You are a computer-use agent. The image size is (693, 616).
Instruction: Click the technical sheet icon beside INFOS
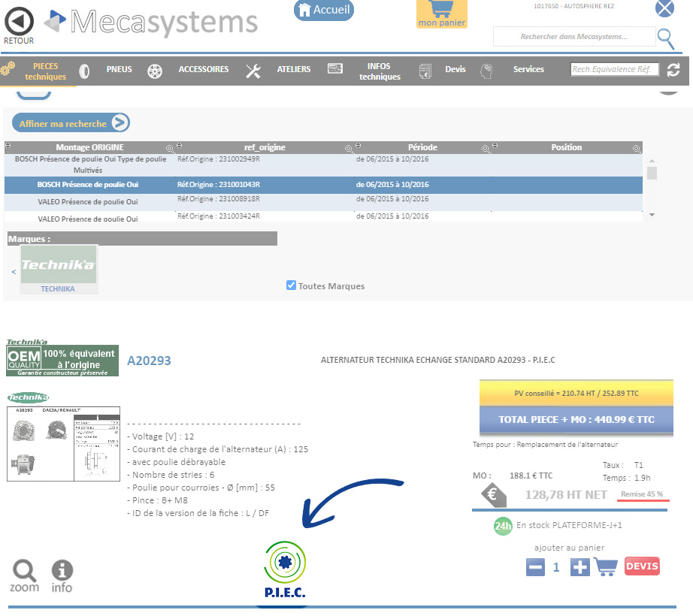coord(334,68)
